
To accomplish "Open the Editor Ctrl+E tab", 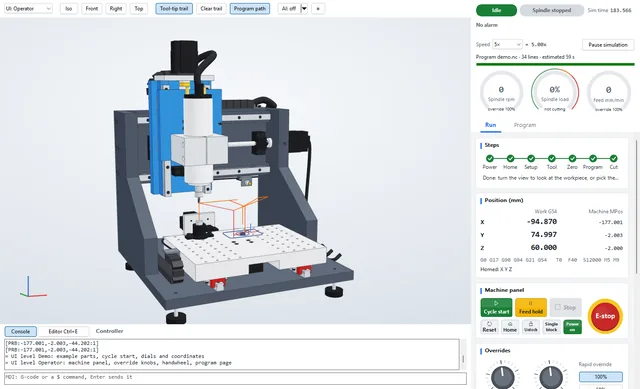I will click(63, 331).
